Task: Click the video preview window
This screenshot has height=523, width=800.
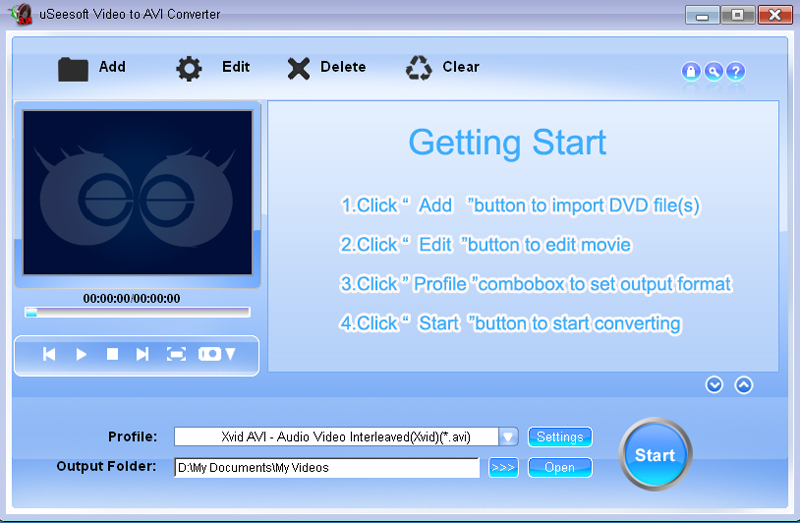Action: coord(138,193)
